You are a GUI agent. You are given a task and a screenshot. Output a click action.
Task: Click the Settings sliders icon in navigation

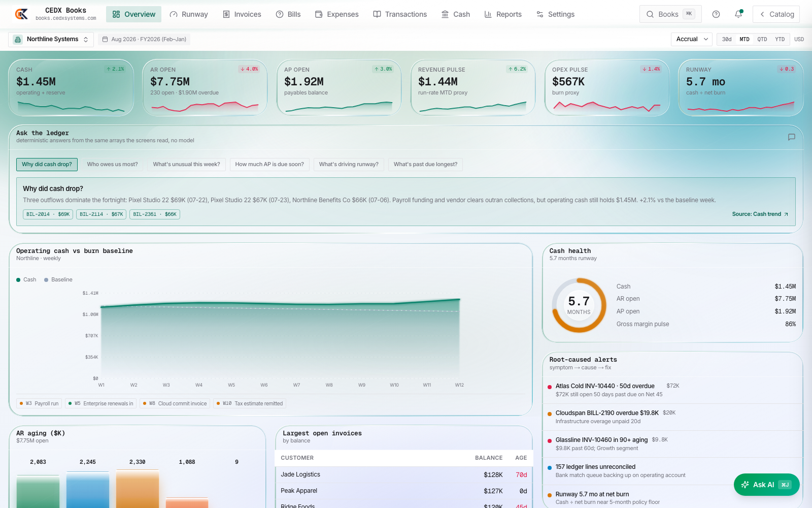click(x=540, y=14)
